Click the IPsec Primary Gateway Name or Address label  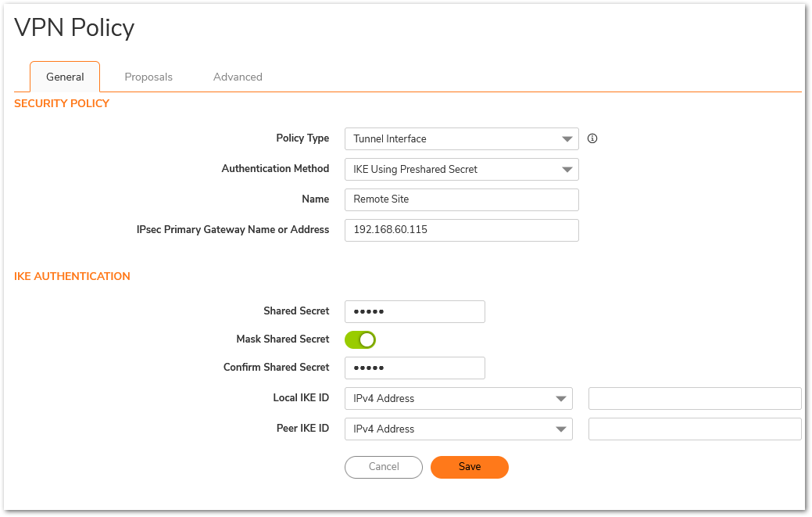point(233,229)
